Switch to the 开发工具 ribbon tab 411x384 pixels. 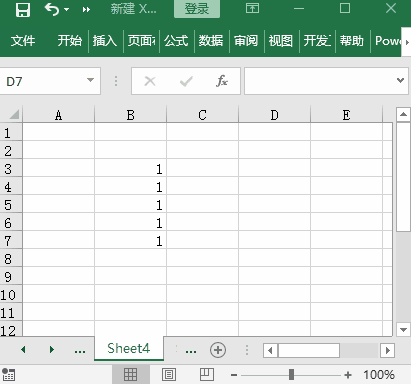coord(317,41)
